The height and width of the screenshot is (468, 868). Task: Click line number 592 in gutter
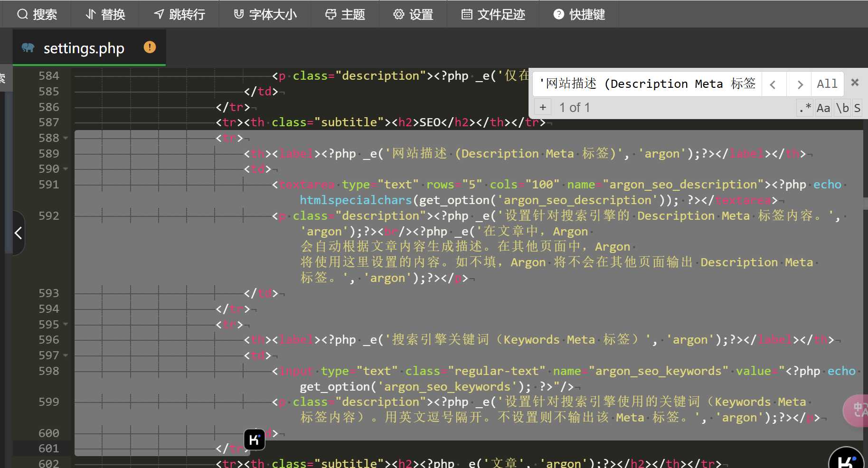49,216
